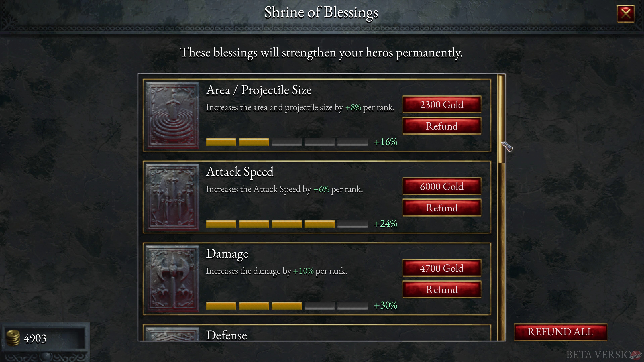This screenshot has height=362, width=644.
Task: Refund the Area / Projectile Size blessing
Action: click(442, 126)
